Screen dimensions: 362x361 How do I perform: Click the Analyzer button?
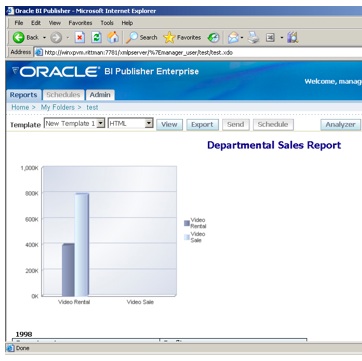click(x=340, y=125)
